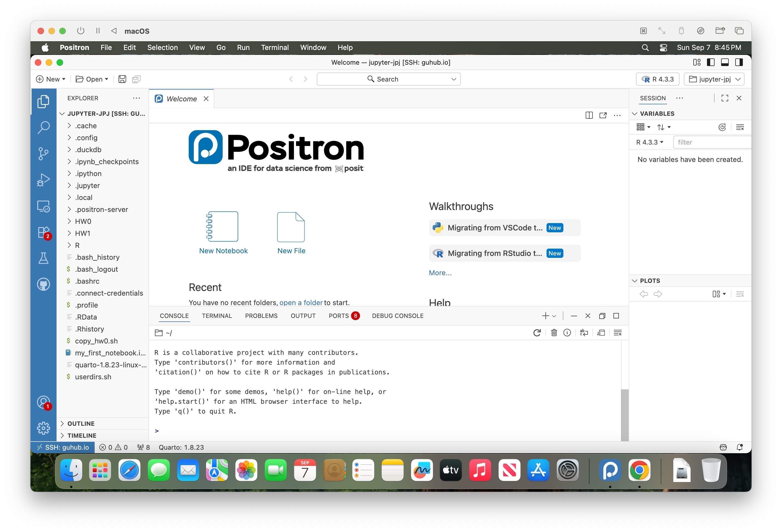
Task: Select the R 4.3.3 interpreter button
Action: point(657,79)
